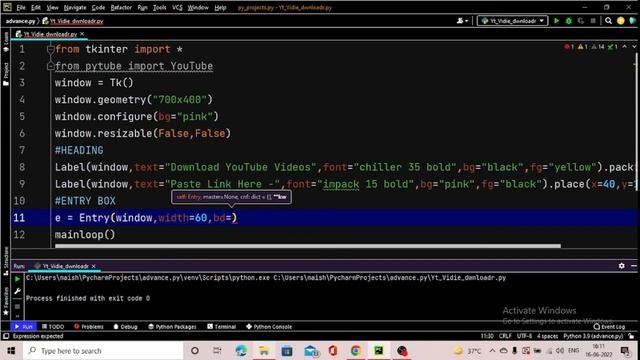
Task: Select the Yt_Vidie_dwnloadr tab in Run panel
Action: click(x=65, y=266)
